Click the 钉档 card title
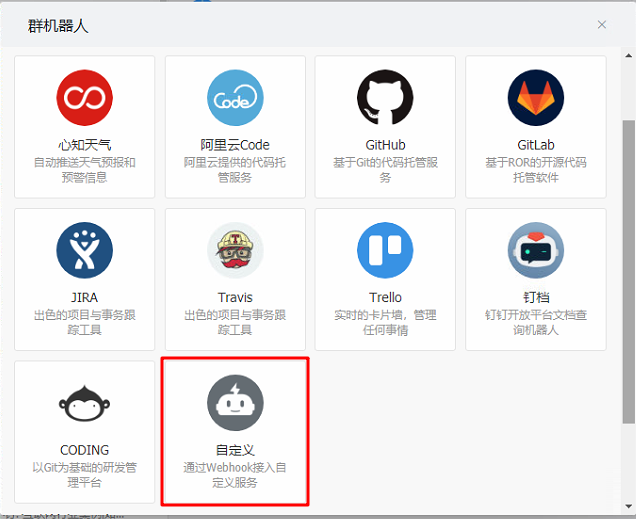 click(x=536, y=298)
